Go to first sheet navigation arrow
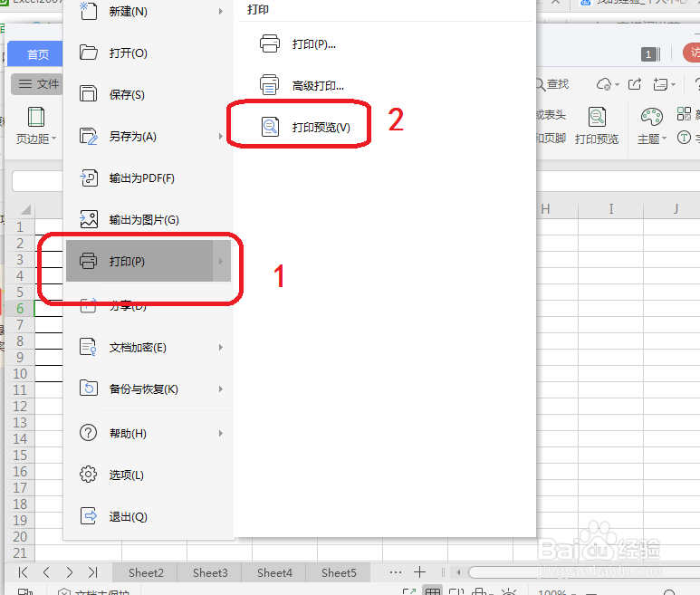 click(x=24, y=572)
